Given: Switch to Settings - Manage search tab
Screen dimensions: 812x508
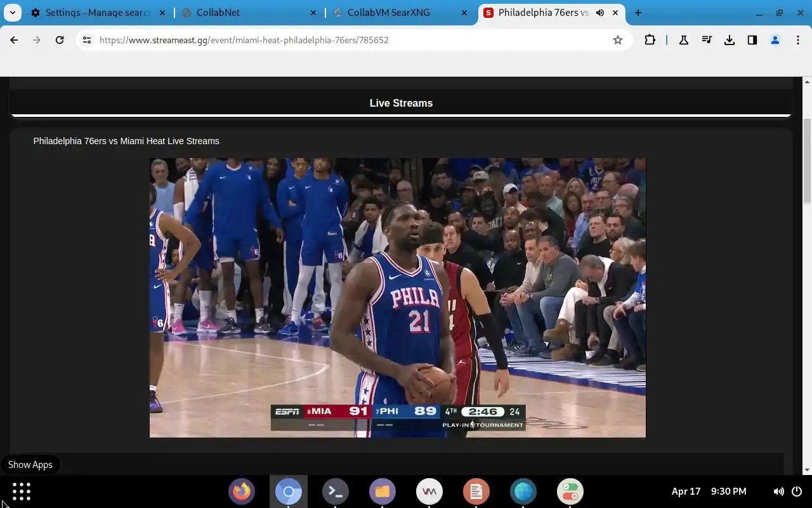Looking at the screenshot, I should [x=98, y=13].
